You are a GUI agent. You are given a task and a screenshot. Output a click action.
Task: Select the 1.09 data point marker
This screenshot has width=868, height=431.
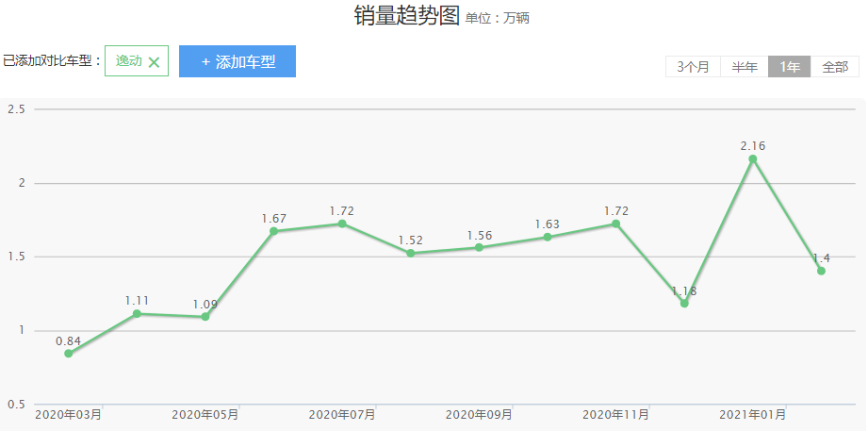pos(205,316)
